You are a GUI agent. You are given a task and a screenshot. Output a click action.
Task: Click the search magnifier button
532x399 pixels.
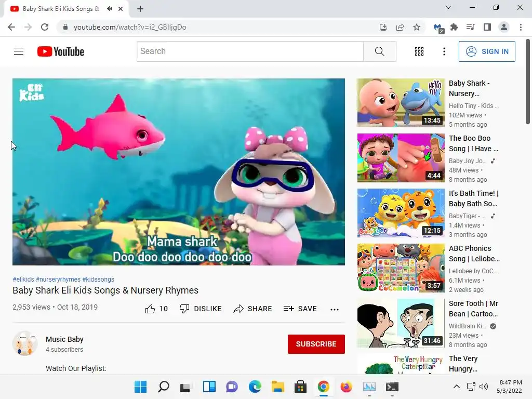click(x=380, y=51)
